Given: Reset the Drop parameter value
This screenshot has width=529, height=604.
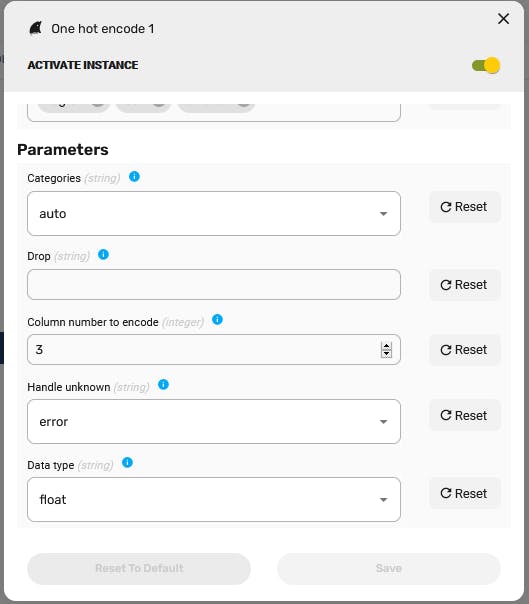Looking at the screenshot, I should (465, 285).
